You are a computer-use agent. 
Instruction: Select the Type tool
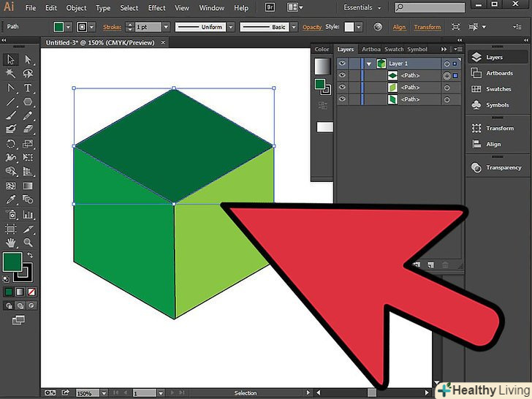click(28, 88)
